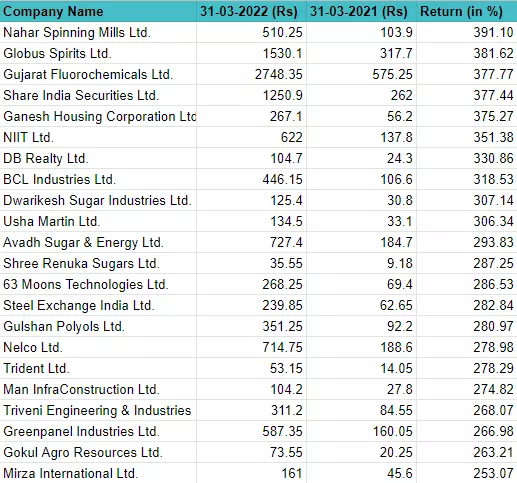Click the 262 previous-year price
Screen dimensions: 517x483
(402, 96)
